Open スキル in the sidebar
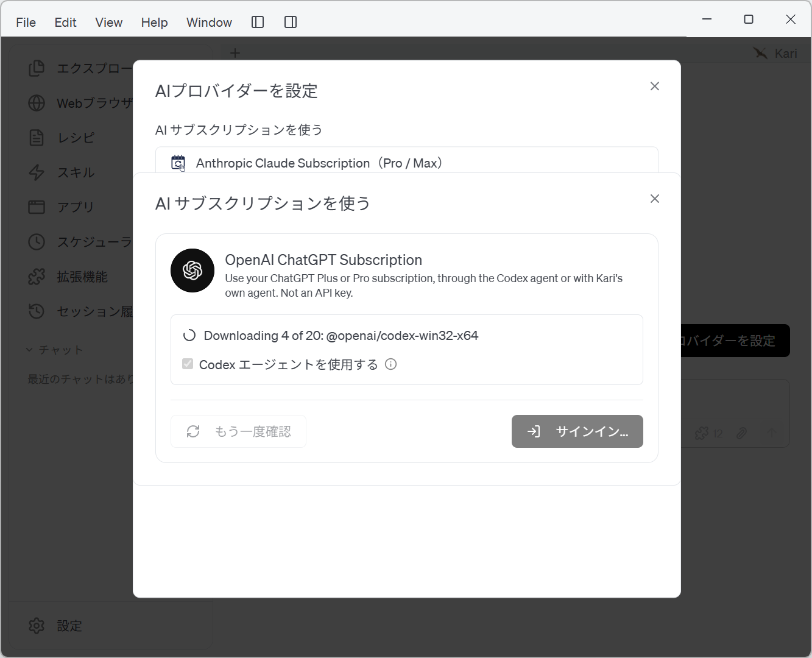 pyautogui.click(x=76, y=172)
